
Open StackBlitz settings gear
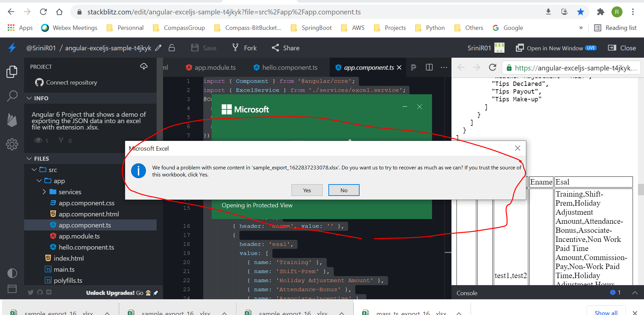[12, 144]
